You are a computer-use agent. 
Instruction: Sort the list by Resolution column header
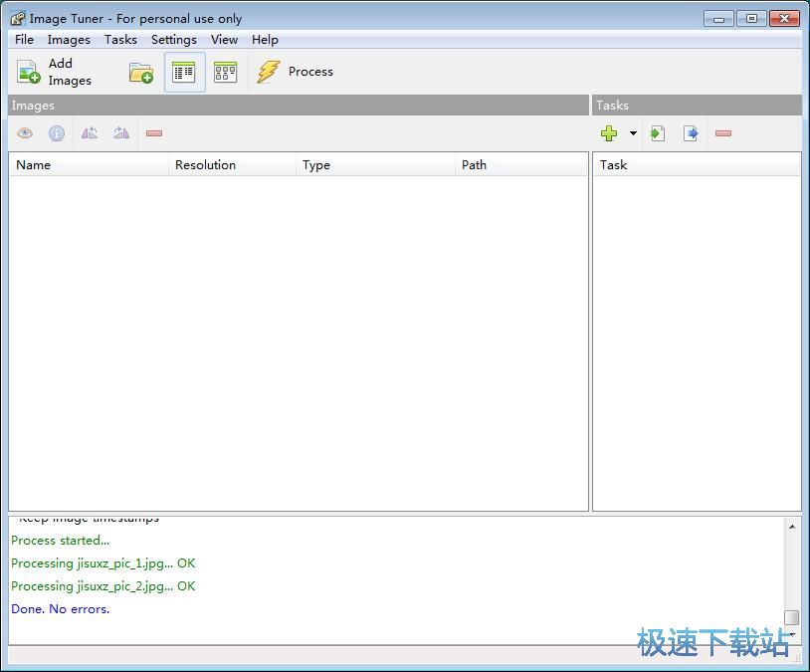pos(205,165)
